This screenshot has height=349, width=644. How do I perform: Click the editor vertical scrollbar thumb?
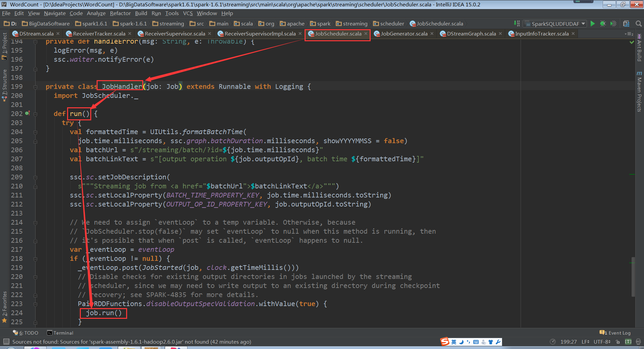(x=633, y=277)
